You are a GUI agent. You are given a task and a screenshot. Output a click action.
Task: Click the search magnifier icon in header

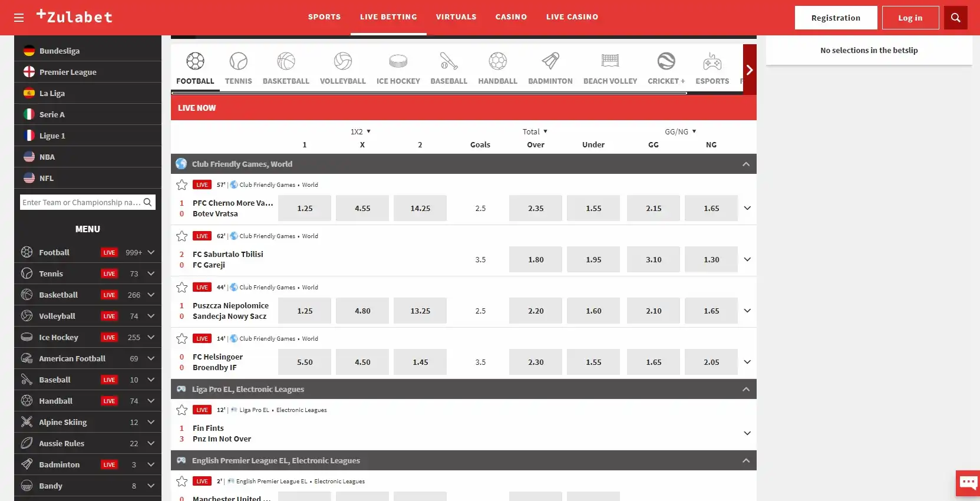(x=955, y=18)
